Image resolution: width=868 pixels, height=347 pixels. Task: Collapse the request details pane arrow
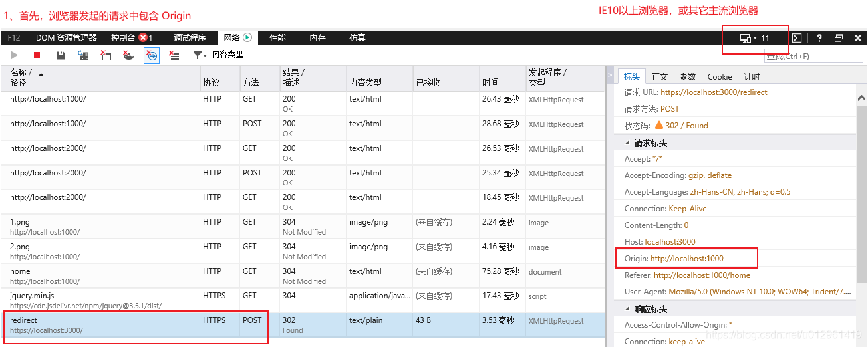click(609, 76)
